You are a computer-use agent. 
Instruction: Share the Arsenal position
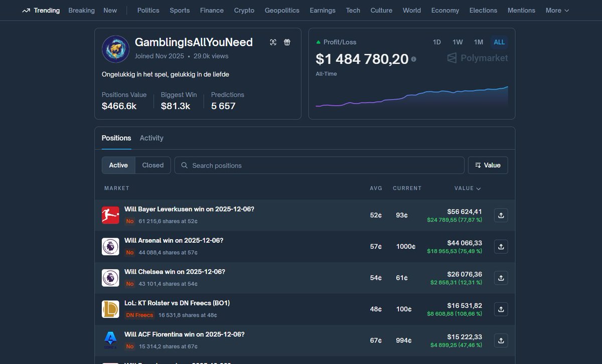[501, 247]
